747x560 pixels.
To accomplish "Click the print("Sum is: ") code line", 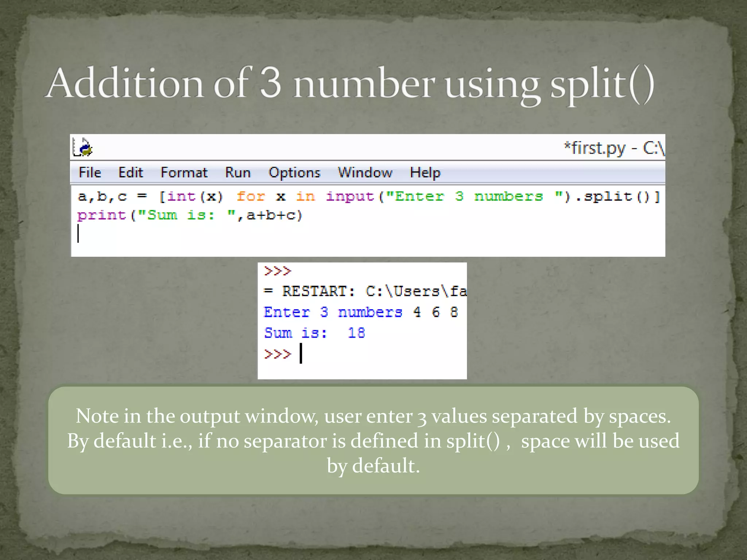I will pyautogui.click(x=190, y=215).
